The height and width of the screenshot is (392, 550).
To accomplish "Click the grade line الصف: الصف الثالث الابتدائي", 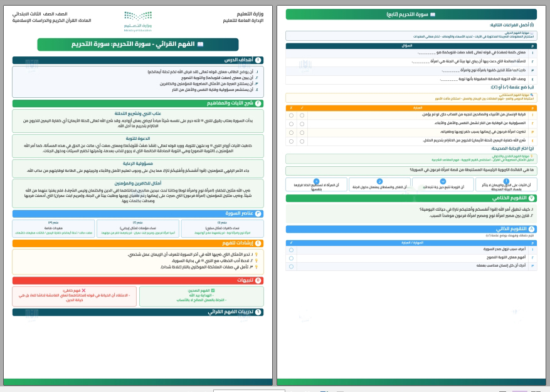I will (40, 14).
